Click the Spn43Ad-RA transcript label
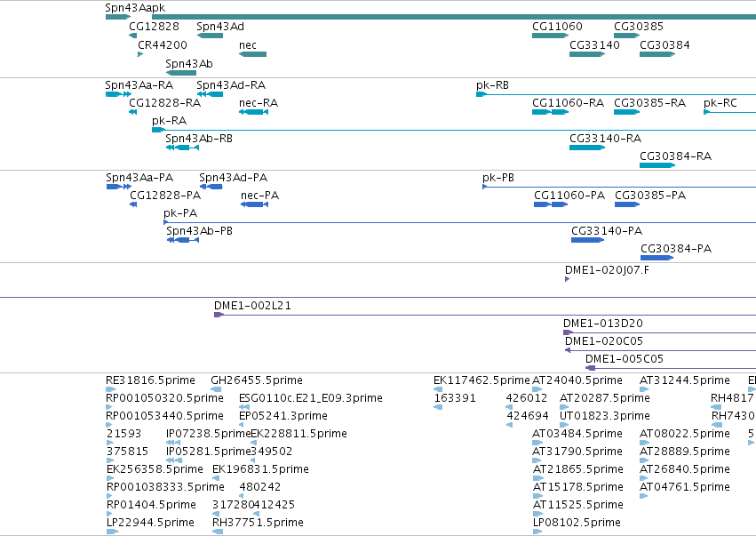This screenshot has height=536, width=756. tap(231, 85)
